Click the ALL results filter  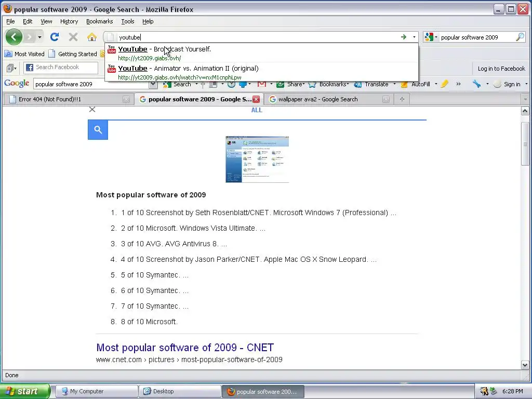(x=257, y=110)
